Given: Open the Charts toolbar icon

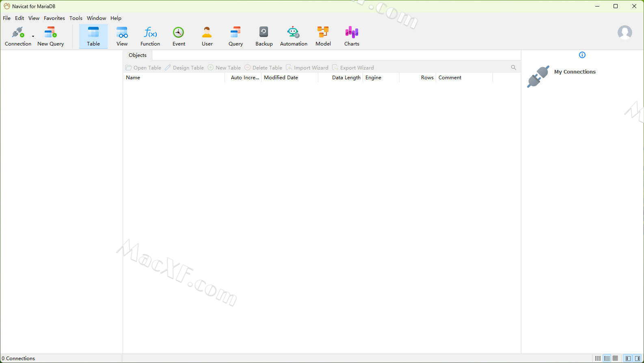Looking at the screenshot, I should (x=352, y=33).
